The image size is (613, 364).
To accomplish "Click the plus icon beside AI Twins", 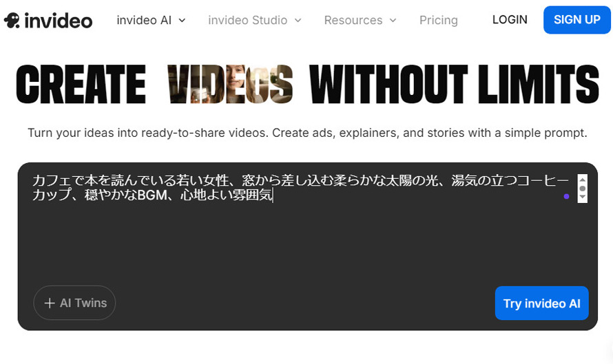I will pyautogui.click(x=50, y=303).
